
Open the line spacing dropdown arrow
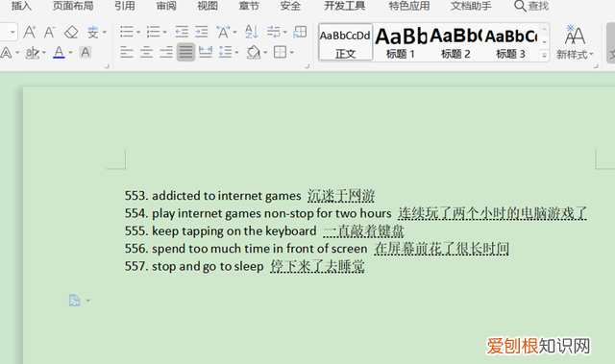pos(236,53)
